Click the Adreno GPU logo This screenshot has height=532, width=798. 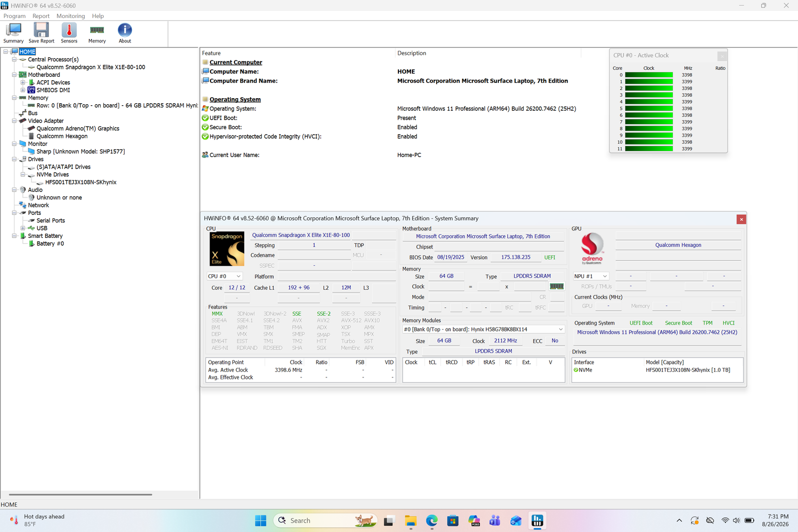[592, 248]
